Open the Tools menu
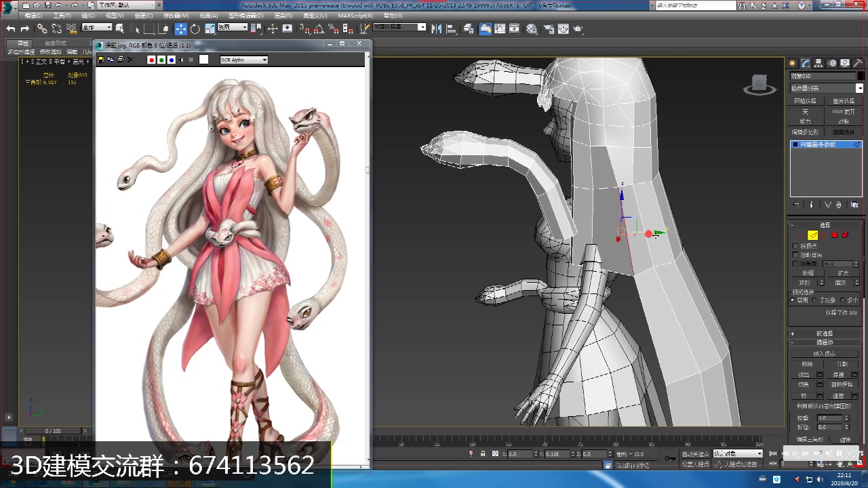Image resolution: width=868 pixels, height=488 pixels. [x=62, y=16]
